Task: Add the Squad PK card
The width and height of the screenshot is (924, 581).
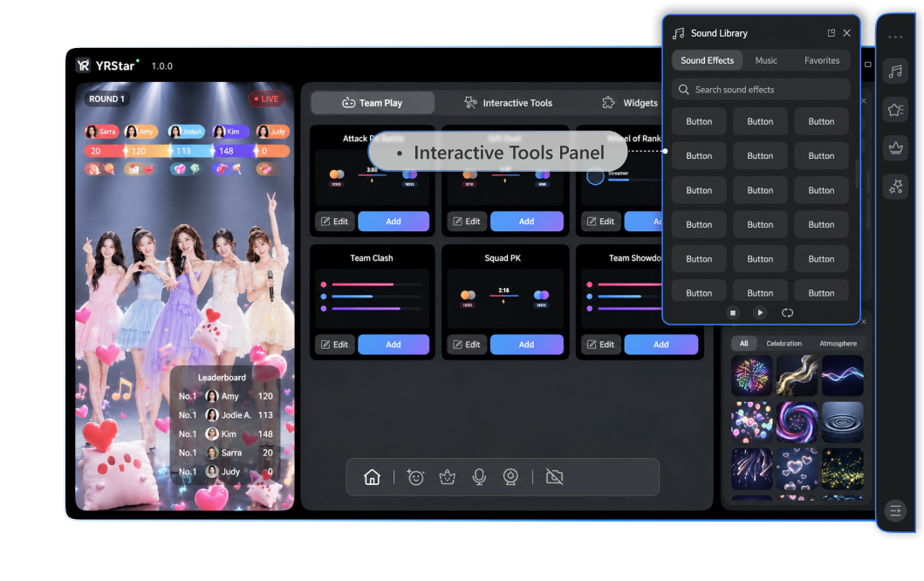Action: point(527,344)
